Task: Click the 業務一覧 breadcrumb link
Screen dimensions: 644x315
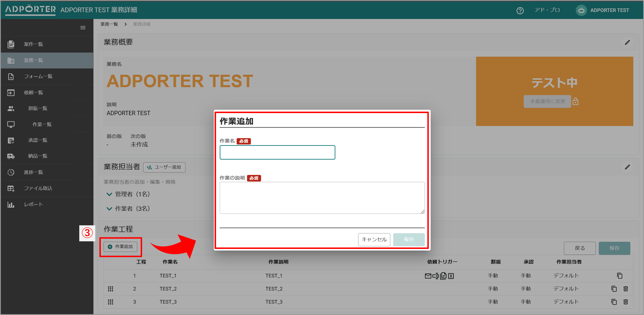Action: 109,24
